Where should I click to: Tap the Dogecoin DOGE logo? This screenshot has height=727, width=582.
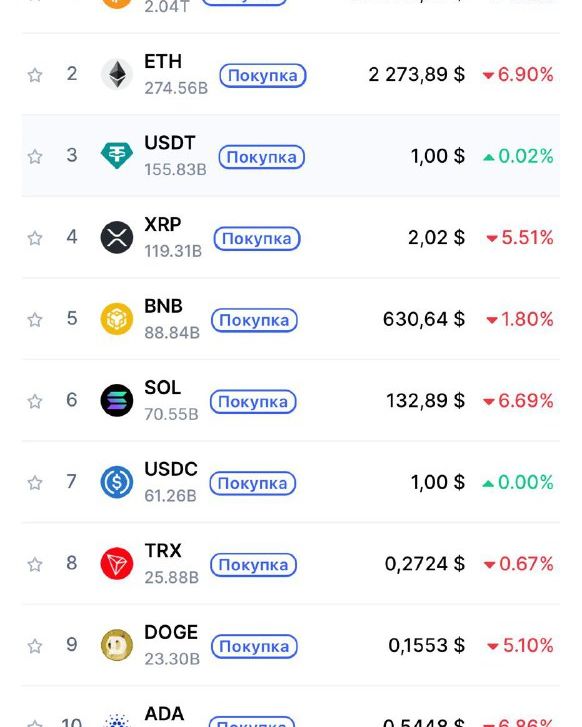(117, 645)
